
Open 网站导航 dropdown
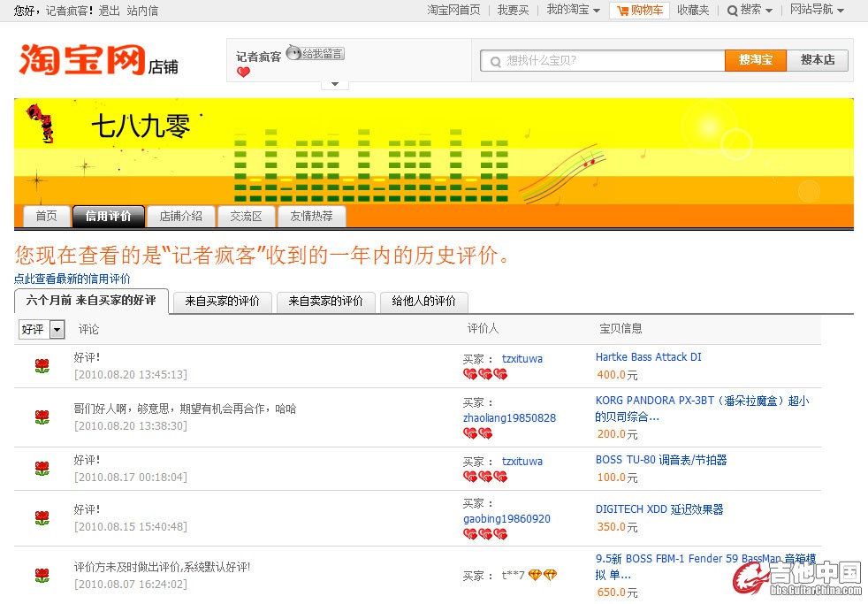817,10
